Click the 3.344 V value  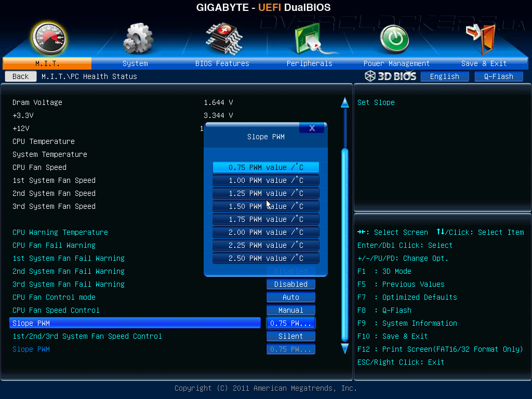(x=218, y=115)
